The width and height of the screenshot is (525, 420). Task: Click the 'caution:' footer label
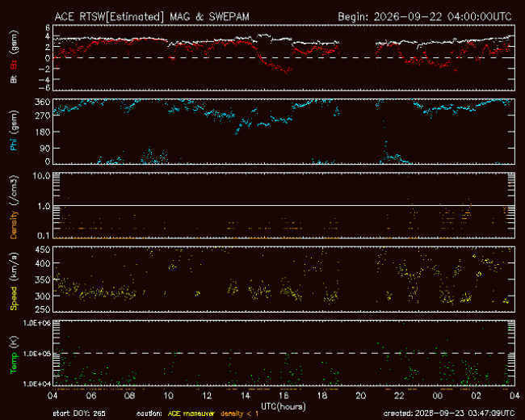tap(149, 414)
